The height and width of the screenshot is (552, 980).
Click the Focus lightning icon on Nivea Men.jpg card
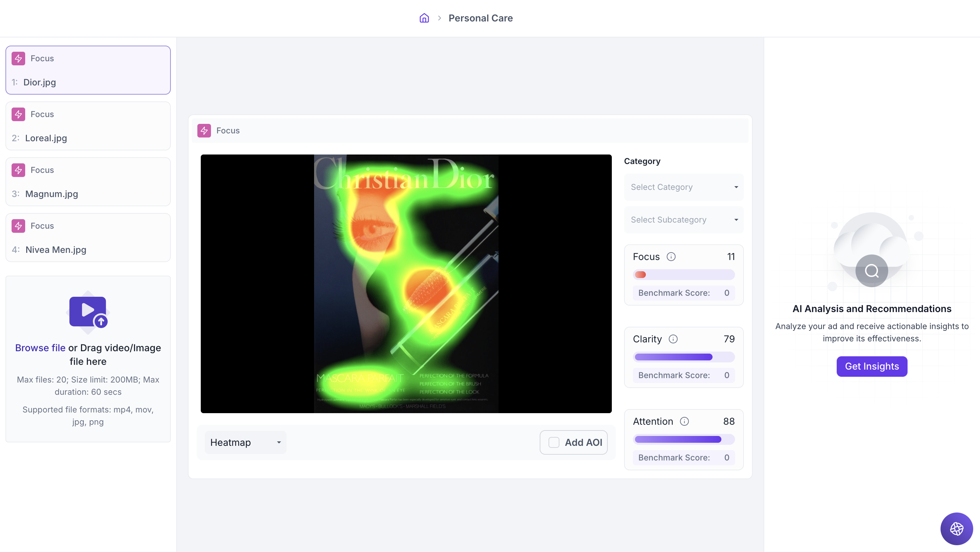[18, 226]
